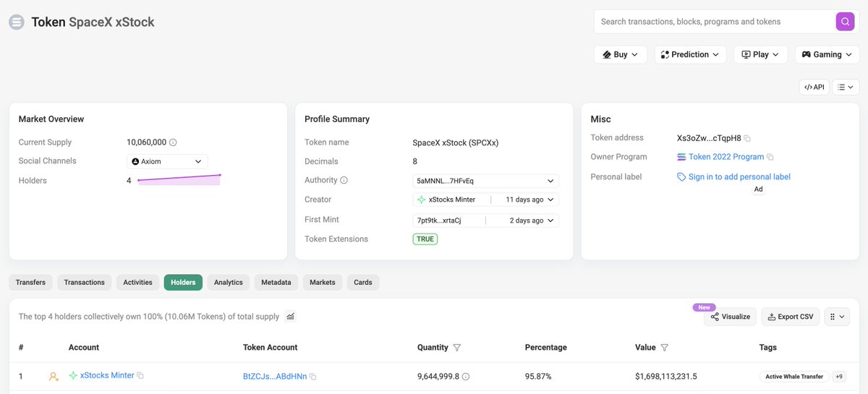Focus the search transactions input field
The image size is (868, 394).
point(715,22)
